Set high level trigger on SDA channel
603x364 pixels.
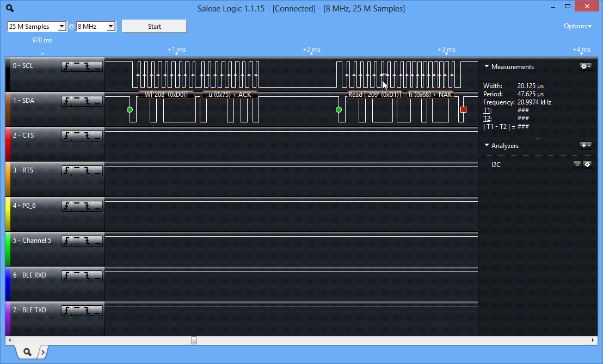pyautogui.click(x=77, y=101)
